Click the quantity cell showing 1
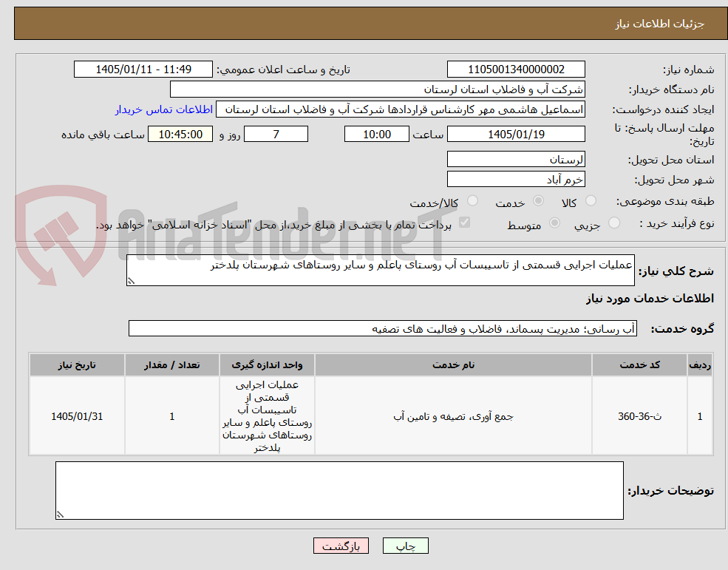728x570 pixels. point(171,416)
